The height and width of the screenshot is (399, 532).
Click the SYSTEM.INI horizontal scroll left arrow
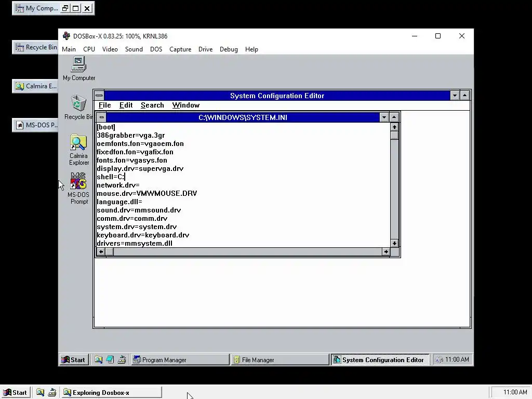(101, 252)
